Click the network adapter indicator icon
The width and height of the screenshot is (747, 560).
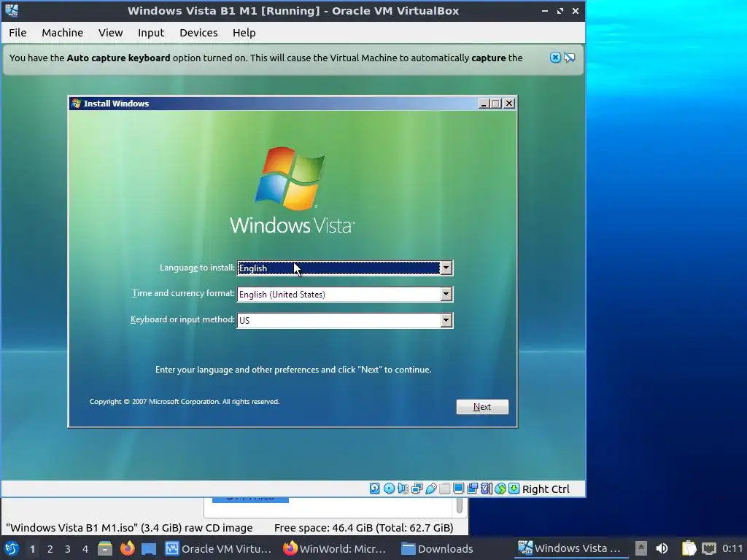click(x=417, y=489)
